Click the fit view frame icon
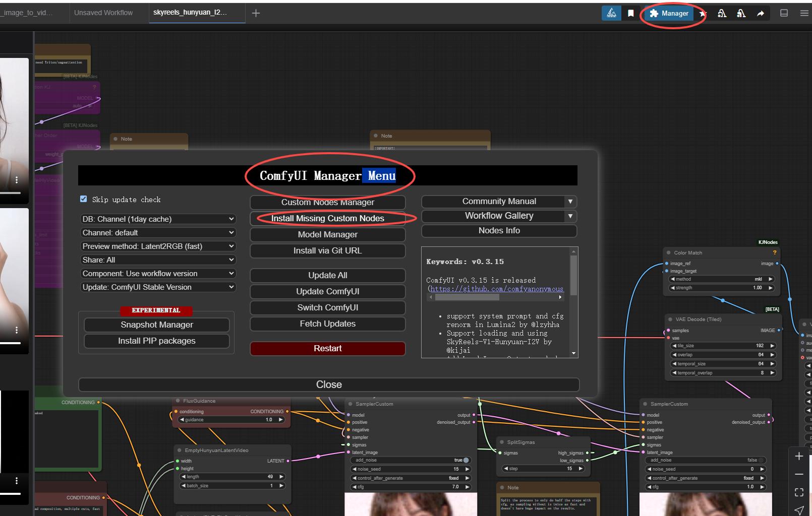812x516 pixels. point(799,492)
